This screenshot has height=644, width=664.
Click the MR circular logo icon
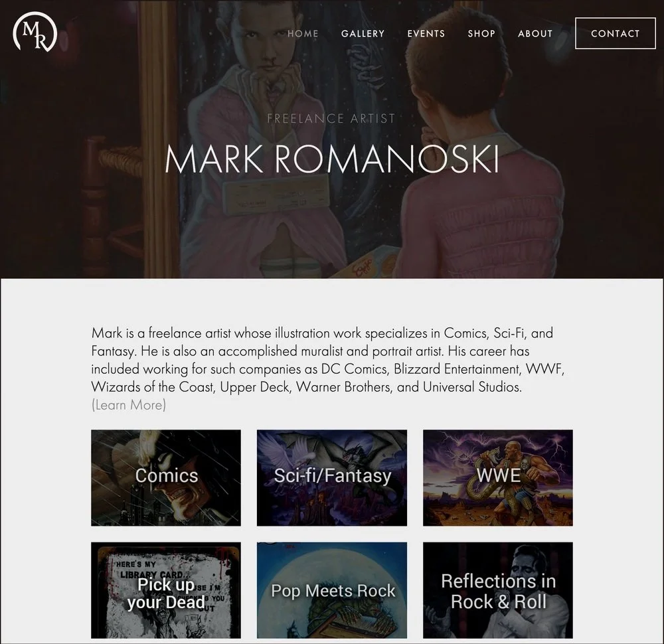(x=35, y=32)
